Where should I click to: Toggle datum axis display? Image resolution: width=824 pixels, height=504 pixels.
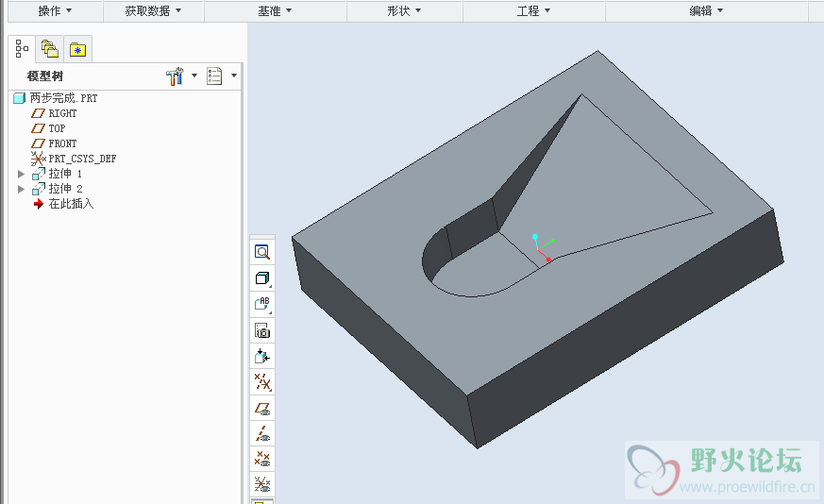pos(262,433)
